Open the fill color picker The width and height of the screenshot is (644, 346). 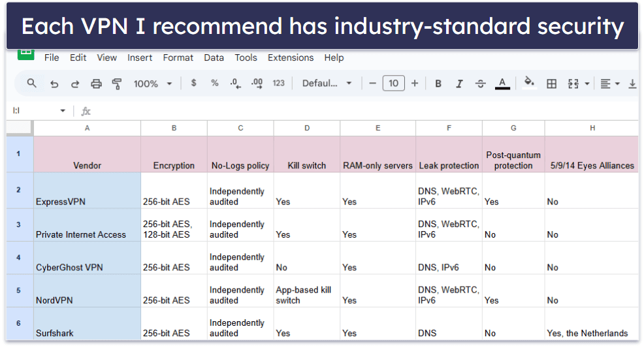pyautogui.click(x=529, y=84)
